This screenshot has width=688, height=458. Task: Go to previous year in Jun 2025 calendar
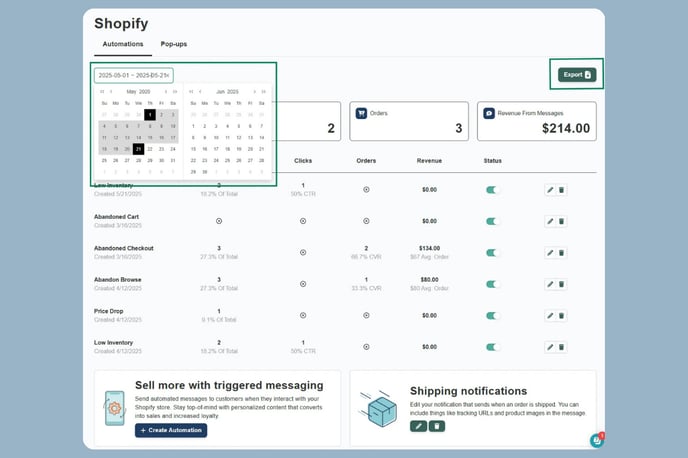click(x=191, y=92)
